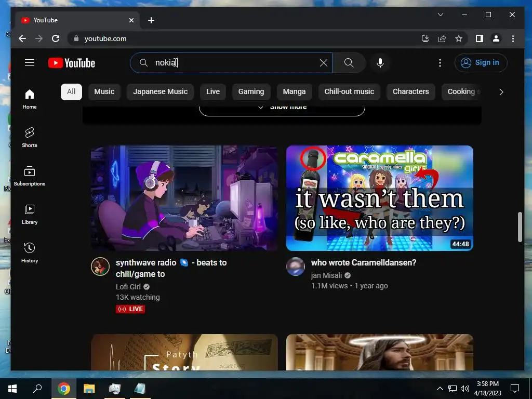
Task: Close the YouTube tab
Action: coord(131,20)
